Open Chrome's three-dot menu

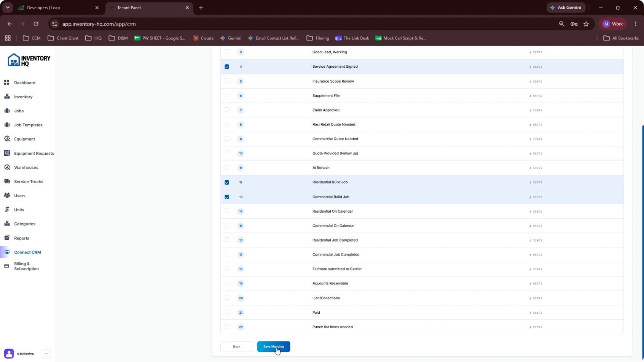click(636, 24)
